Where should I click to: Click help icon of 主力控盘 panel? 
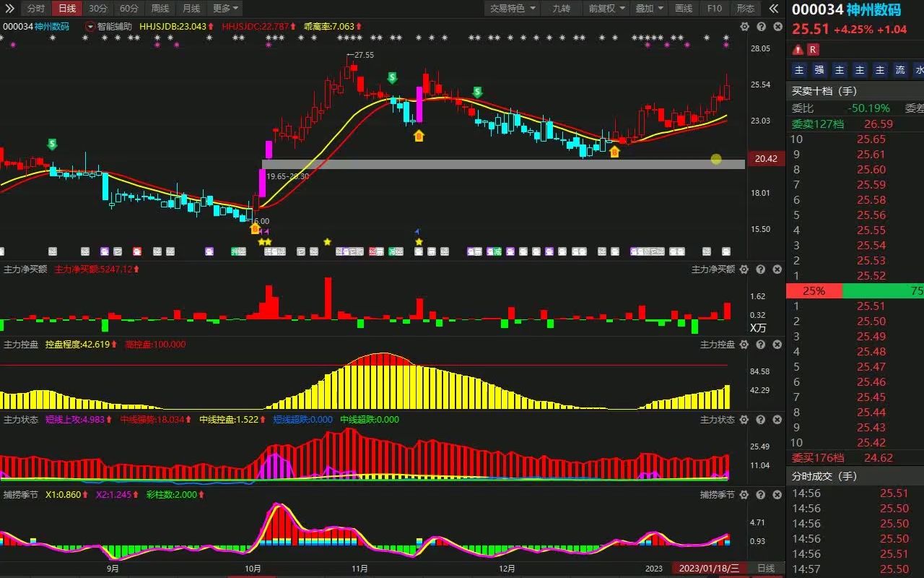click(x=761, y=345)
